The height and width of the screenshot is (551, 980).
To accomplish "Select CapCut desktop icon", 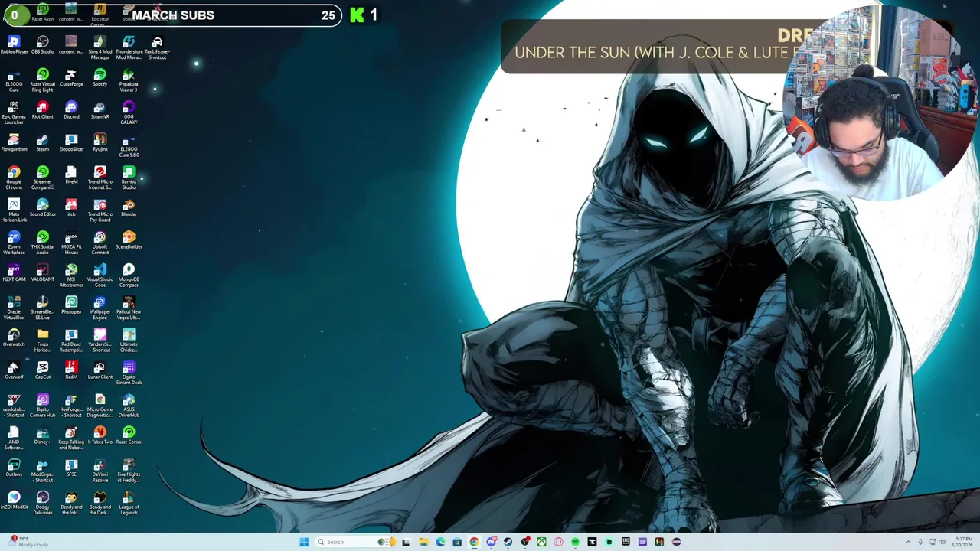I will coord(42,370).
